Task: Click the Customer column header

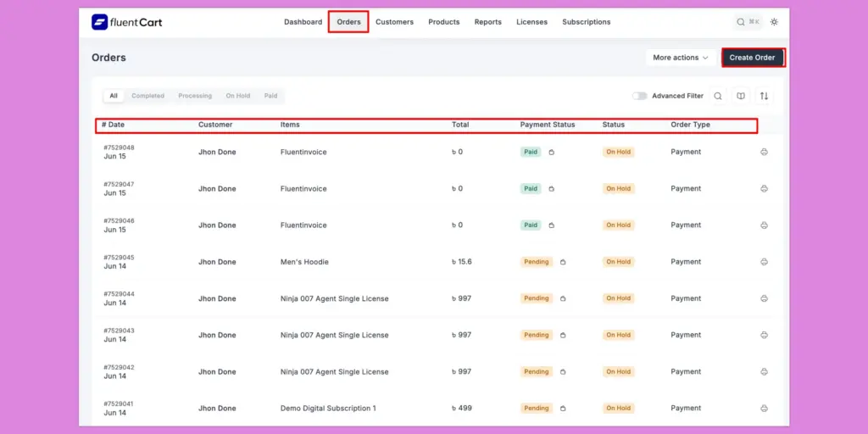Action: 215,125
